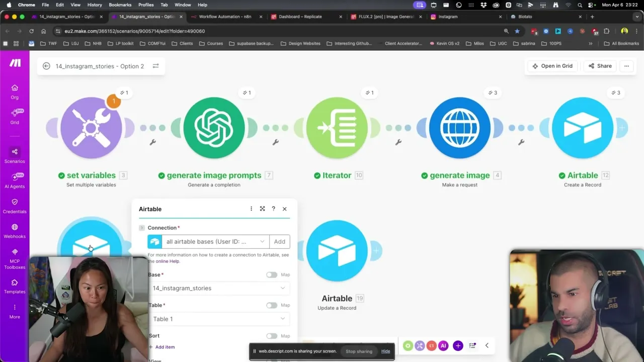The width and height of the screenshot is (644, 362).
Task: Open MCP Toolboxes in the sidebar
Action: click(15, 258)
